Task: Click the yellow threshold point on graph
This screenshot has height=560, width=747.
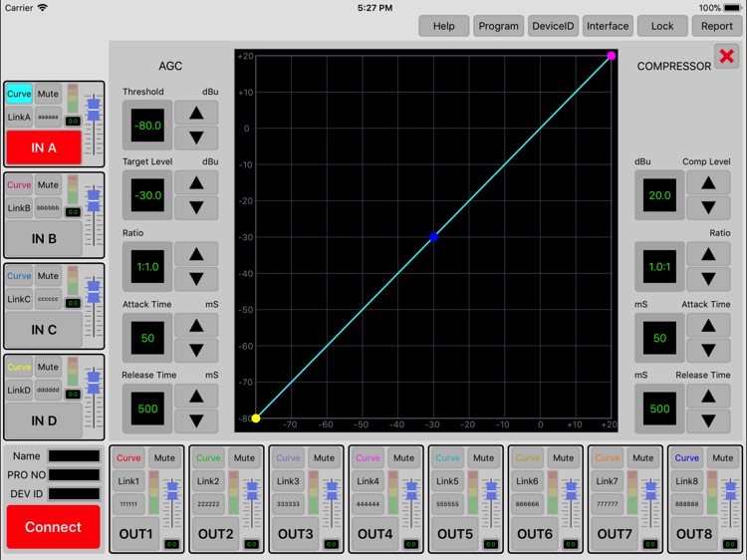Action: (x=256, y=419)
